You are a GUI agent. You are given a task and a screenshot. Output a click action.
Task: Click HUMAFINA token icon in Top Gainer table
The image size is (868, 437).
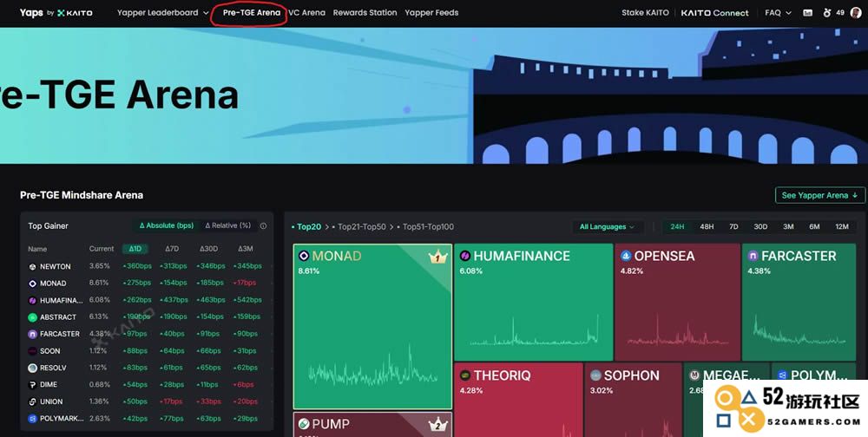[x=33, y=300]
